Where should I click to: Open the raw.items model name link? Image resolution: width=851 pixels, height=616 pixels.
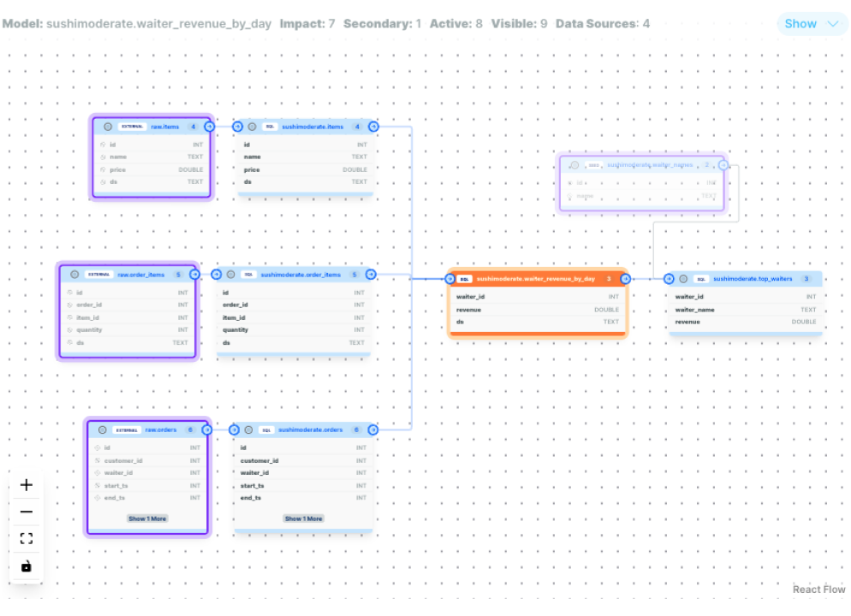coord(165,127)
